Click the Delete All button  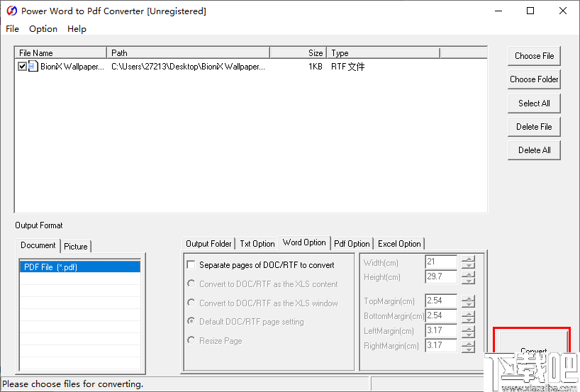click(534, 150)
